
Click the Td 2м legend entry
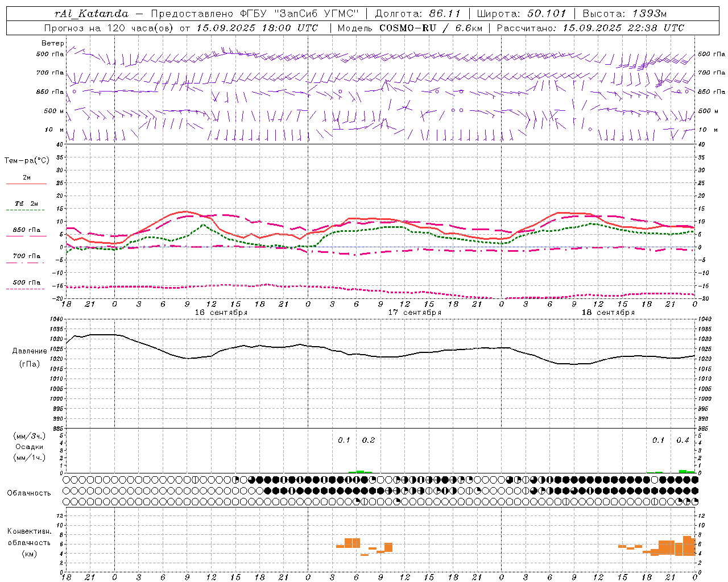27,203
